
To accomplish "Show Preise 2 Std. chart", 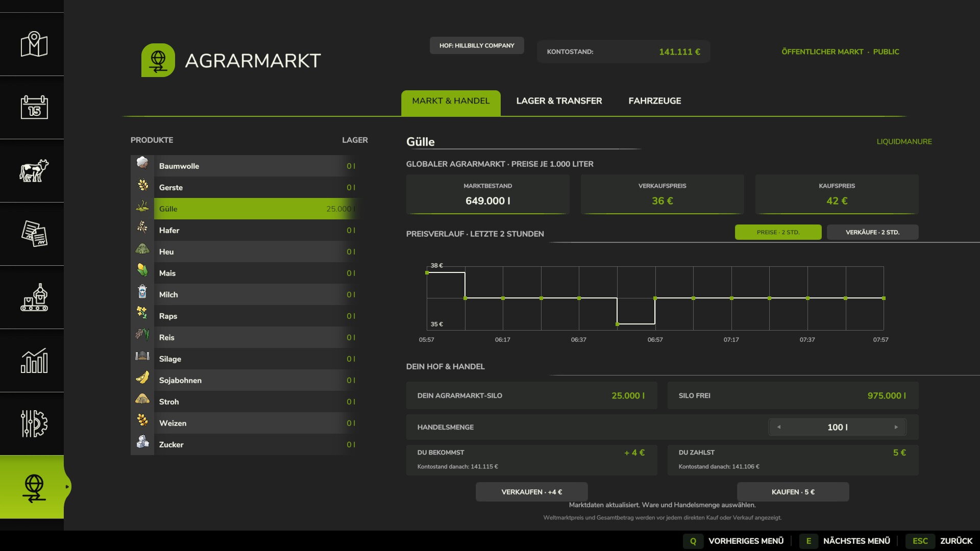I will point(778,232).
